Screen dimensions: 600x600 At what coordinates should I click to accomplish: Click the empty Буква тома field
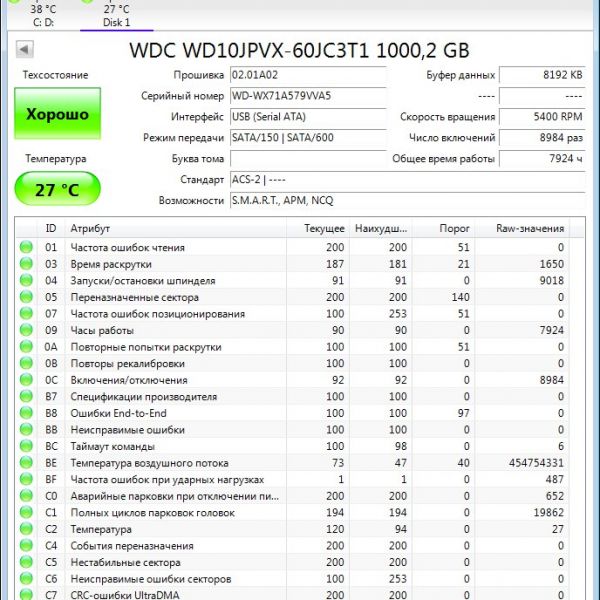pos(308,159)
